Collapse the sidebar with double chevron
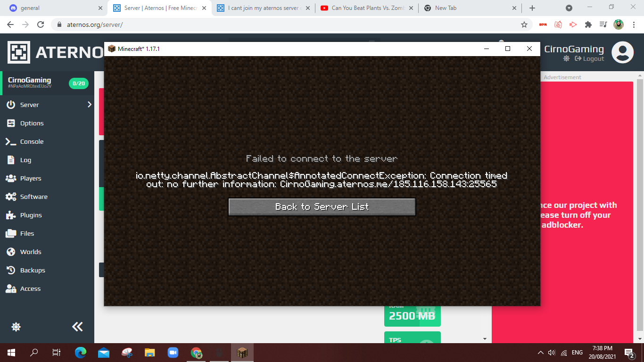The height and width of the screenshot is (362, 644). pyautogui.click(x=77, y=327)
